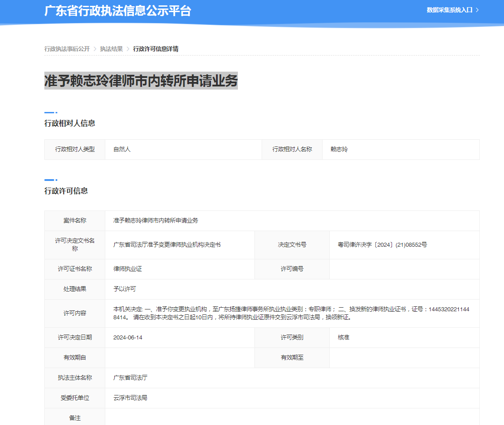Viewport: 504px width, 425px height.
Task: Click the chevron after 行政执法事后公开
Action: click(95, 49)
